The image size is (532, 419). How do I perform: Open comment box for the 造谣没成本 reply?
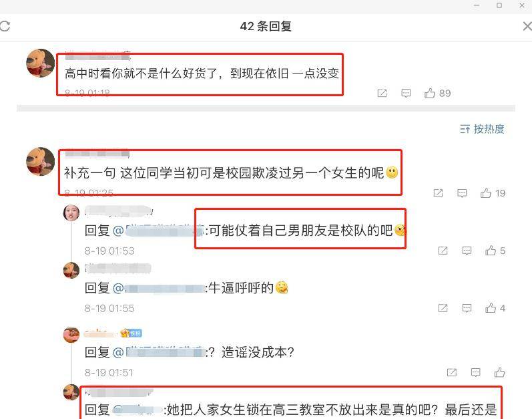475,372
